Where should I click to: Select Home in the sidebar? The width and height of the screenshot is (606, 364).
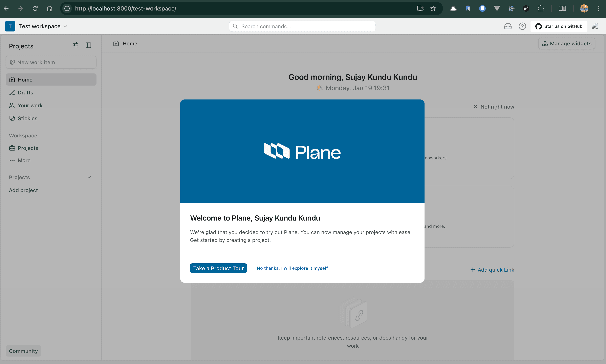click(x=51, y=79)
